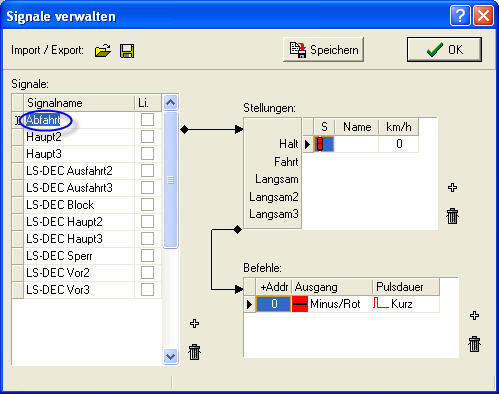Delete selected signal with trash icon

click(194, 352)
